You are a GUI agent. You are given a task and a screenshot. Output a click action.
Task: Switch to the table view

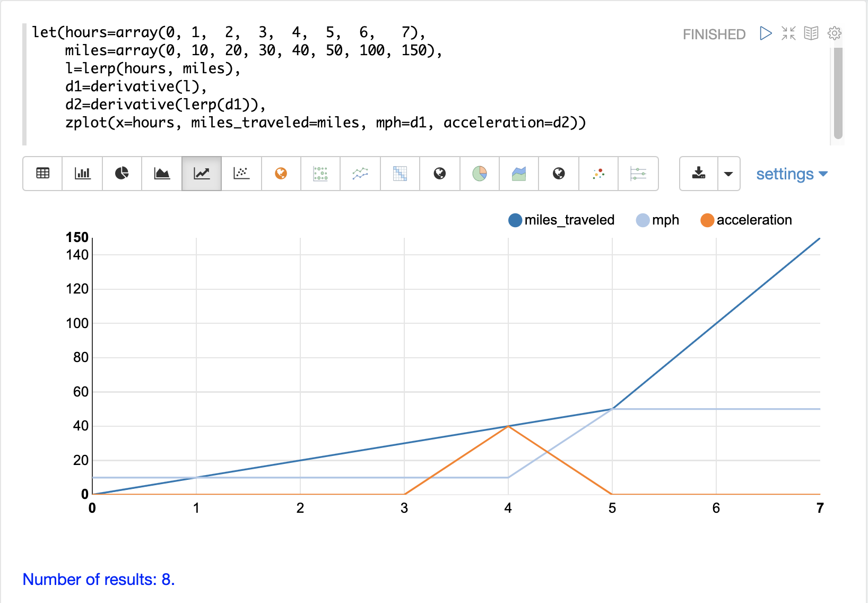click(x=42, y=174)
